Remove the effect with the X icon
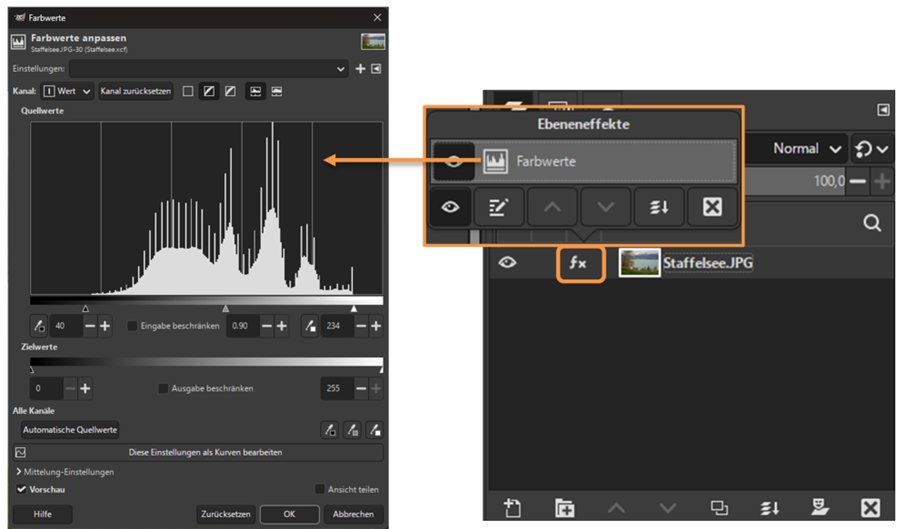The width and height of the screenshot is (898, 529). pos(711,207)
